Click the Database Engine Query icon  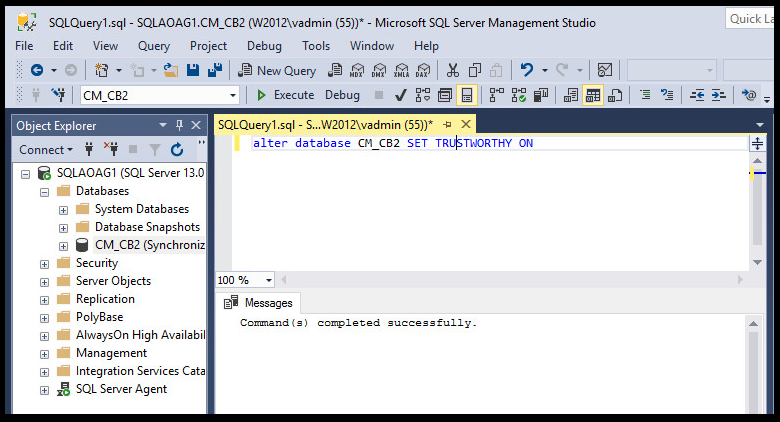(335, 70)
